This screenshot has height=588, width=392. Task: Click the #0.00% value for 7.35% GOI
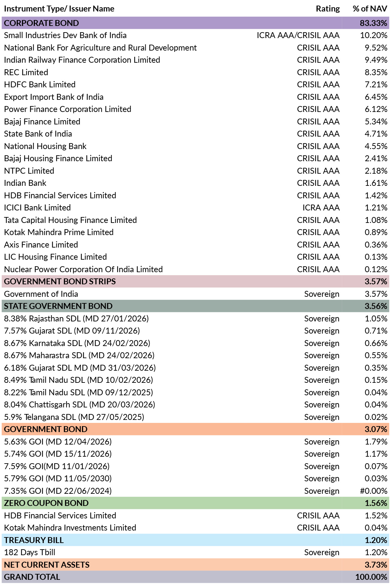pyautogui.click(x=374, y=491)
